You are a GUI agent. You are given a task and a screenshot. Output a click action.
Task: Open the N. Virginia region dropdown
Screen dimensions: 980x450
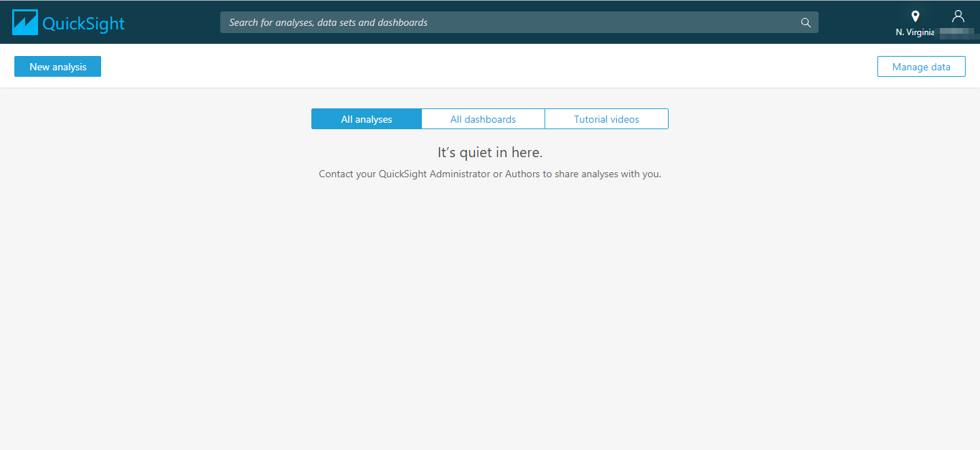coord(915,22)
